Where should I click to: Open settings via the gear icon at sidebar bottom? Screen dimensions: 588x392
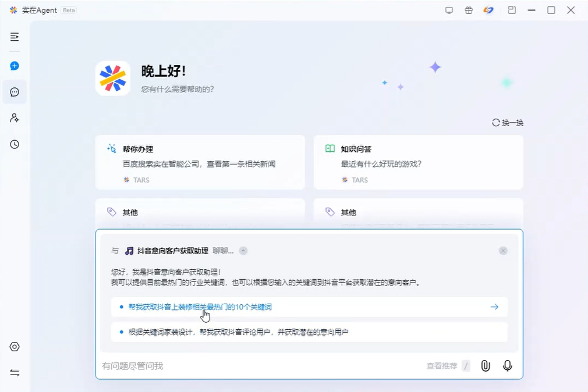[14, 347]
